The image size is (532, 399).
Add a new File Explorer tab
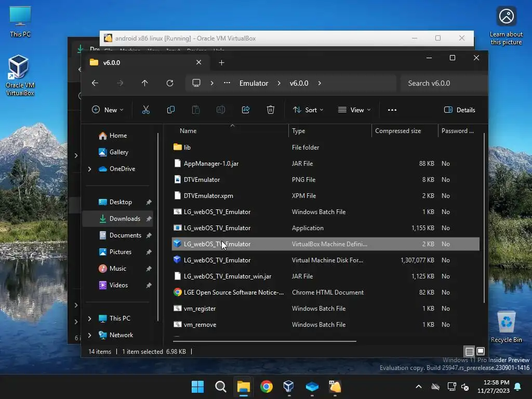pyautogui.click(x=221, y=62)
